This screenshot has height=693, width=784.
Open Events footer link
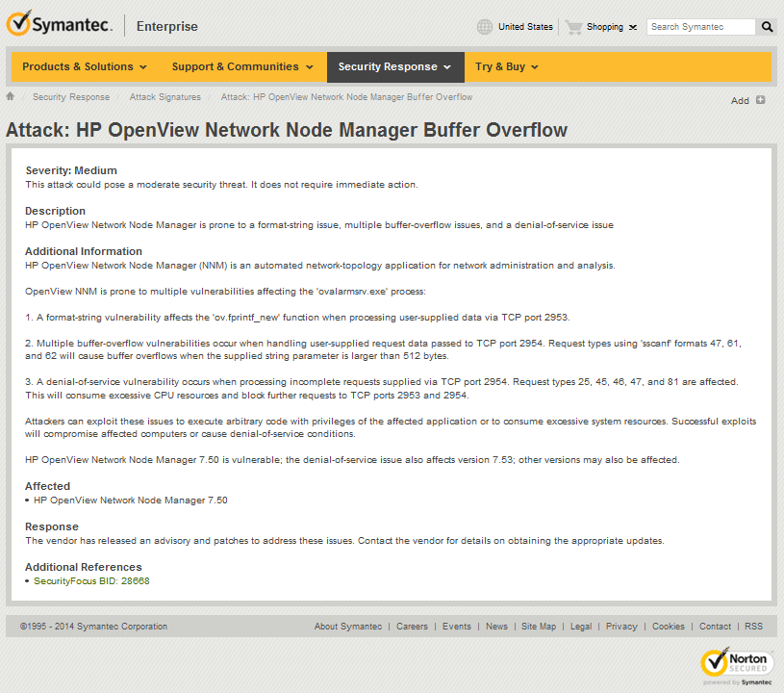tap(457, 626)
